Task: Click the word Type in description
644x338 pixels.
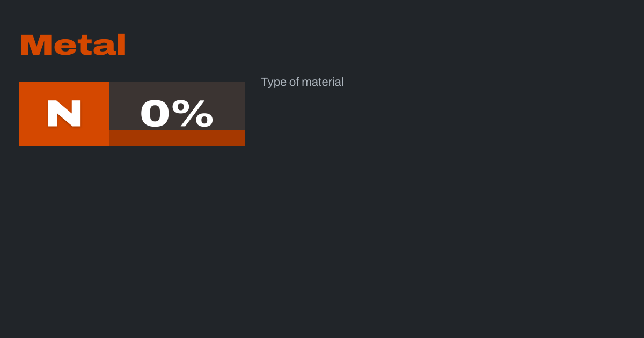Action: [x=273, y=83]
